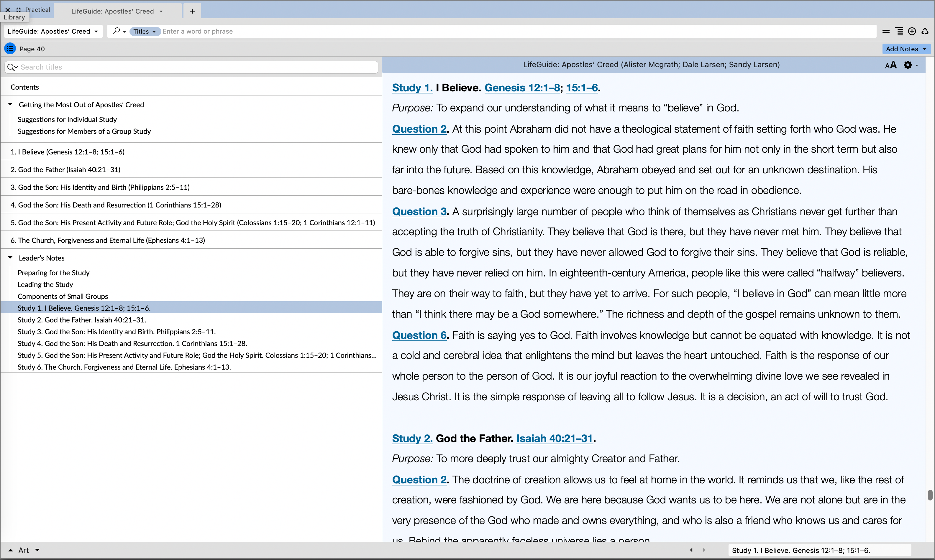
Task: Select Study 6. The Church, Forgiveness and Eternal Life.
Action: (x=124, y=367)
